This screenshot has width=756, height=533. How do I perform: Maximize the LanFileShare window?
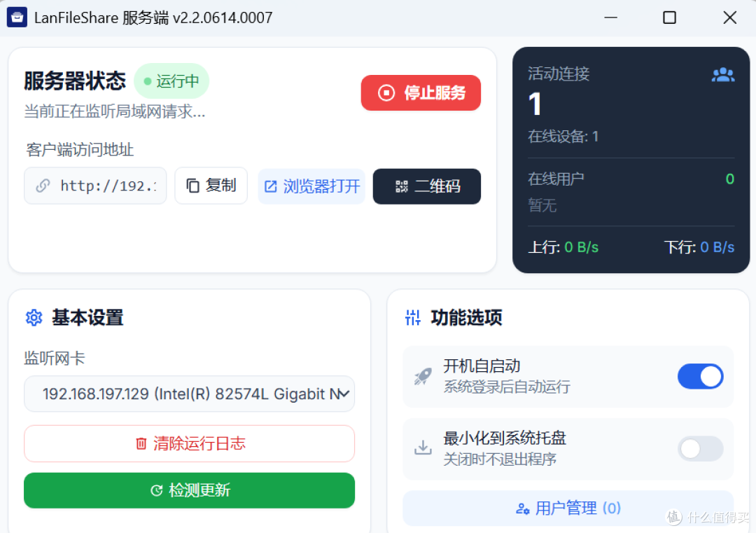pyautogui.click(x=670, y=18)
